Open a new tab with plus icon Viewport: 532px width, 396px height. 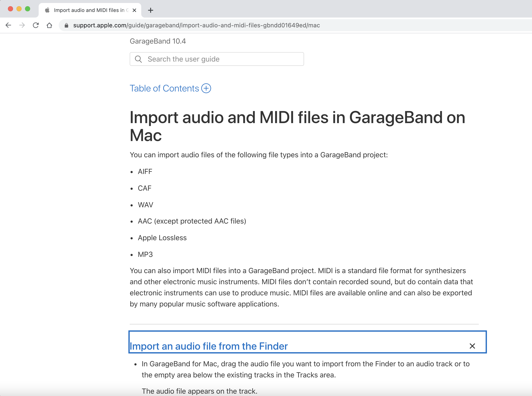(x=150, y=10)
